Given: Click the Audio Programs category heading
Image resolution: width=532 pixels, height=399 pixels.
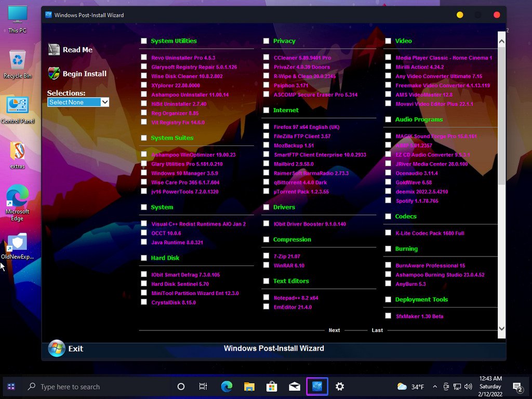Looking at the screenshot, I should [x=419, y=119].
